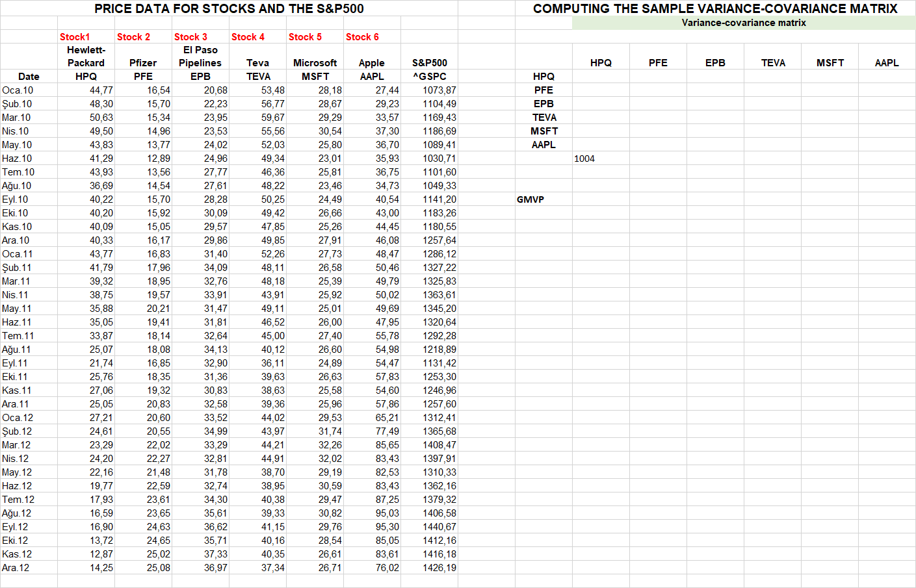Select the MSFT matrix column header
The width and height of the screenshot is (916, 588).
[830, 63]
